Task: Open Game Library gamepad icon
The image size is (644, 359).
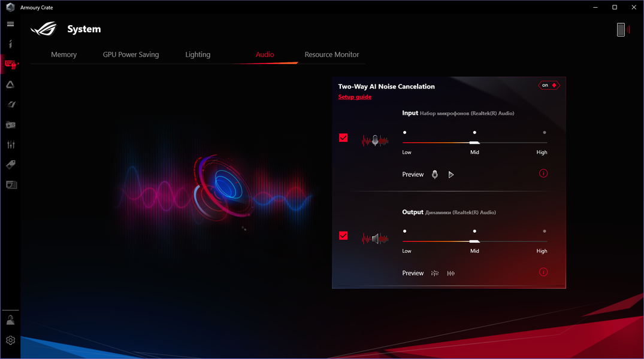Action: [x=11, y=124]
